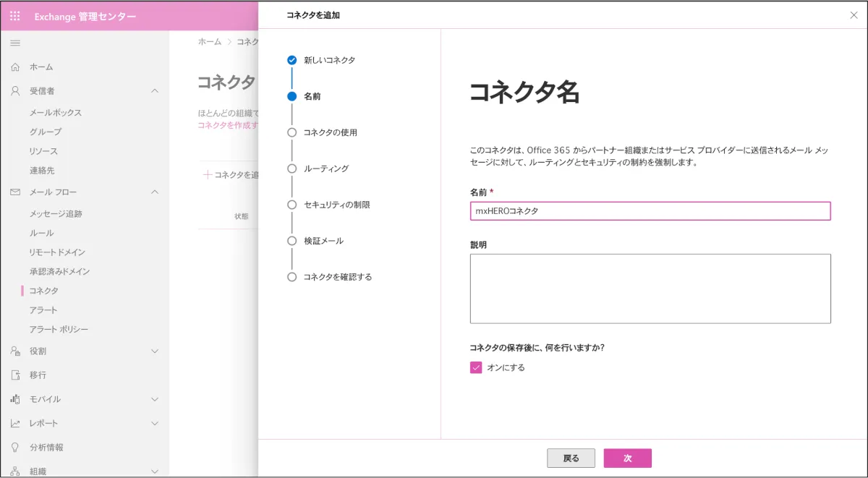This screenshot has height=478, width=868.
Task: Select the ルーティング step circle
Action: 292,168
